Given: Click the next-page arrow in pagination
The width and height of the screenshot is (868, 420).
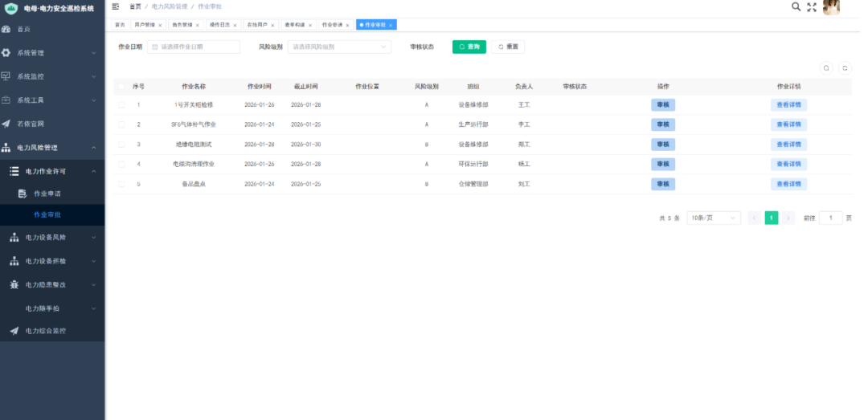Looking at the screenshot, I should point(788,218).
